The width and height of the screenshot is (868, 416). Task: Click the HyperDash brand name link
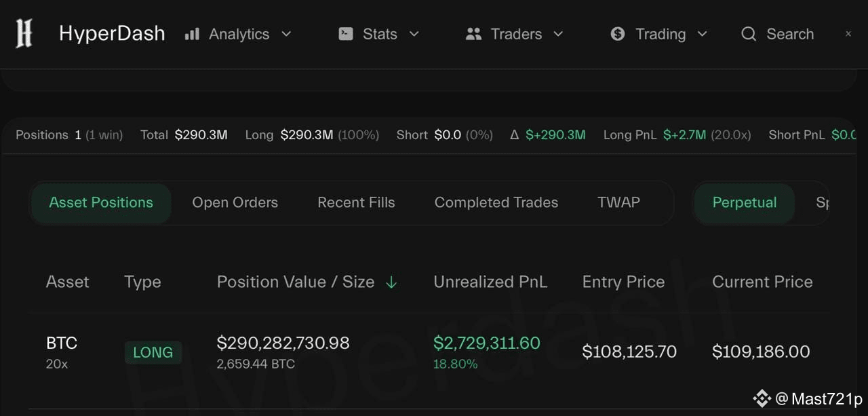[112, 34]
